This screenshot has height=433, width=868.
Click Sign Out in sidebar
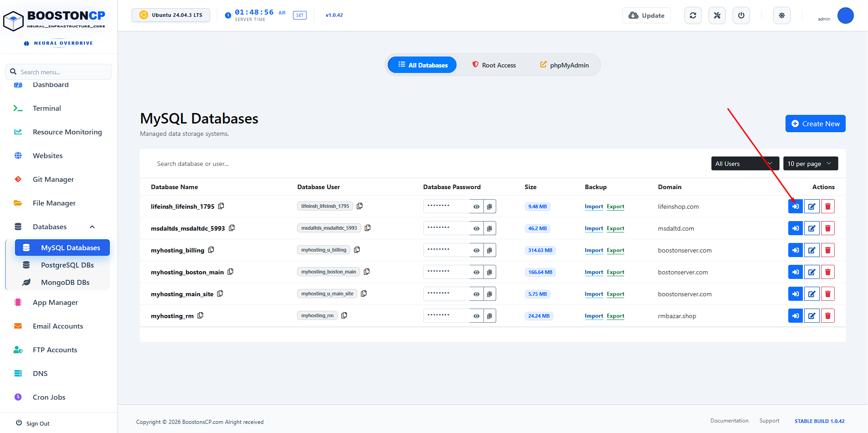[x=33, y=423]
